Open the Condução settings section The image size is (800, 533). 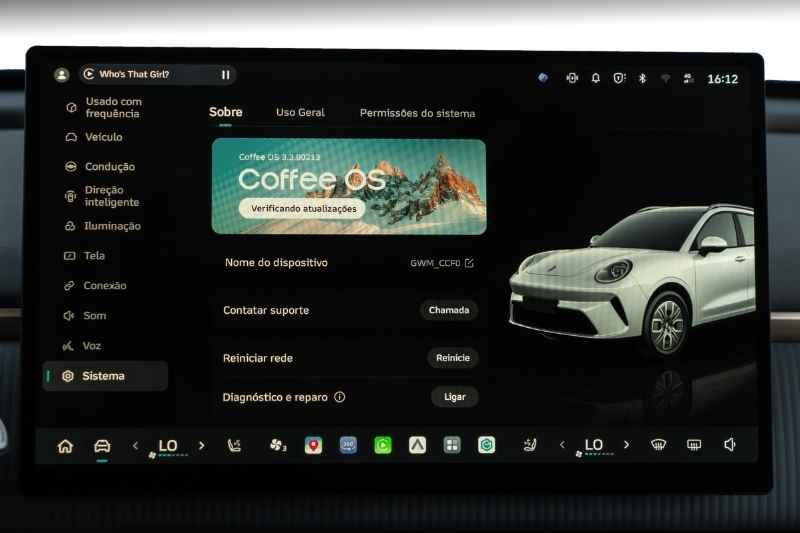coord(100,167)
